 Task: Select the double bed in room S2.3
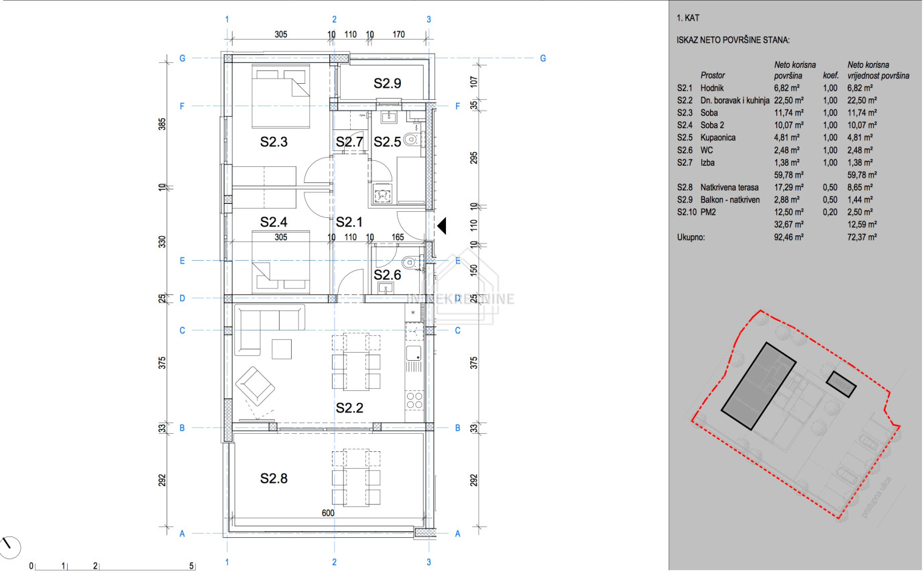pos(281,96)
